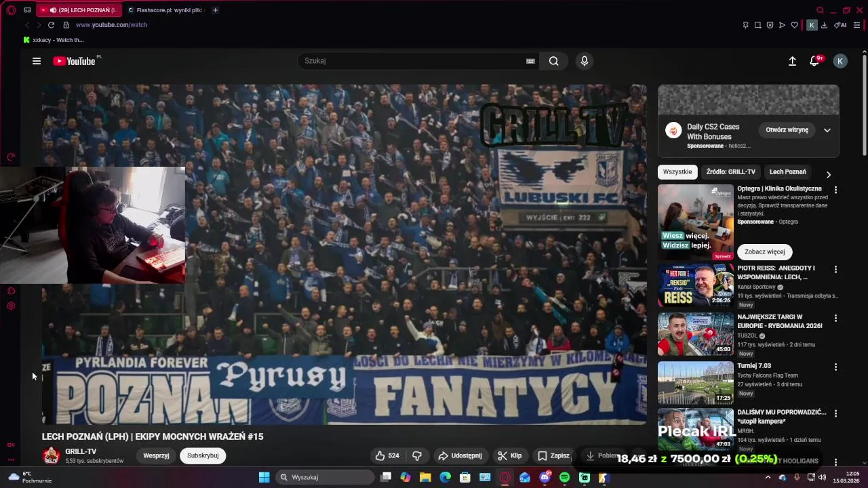This screenshot has width=868, height=488.
Task: Open options for NAJWIĘKSZE TARGI video
Action: (x=835, y=319)
